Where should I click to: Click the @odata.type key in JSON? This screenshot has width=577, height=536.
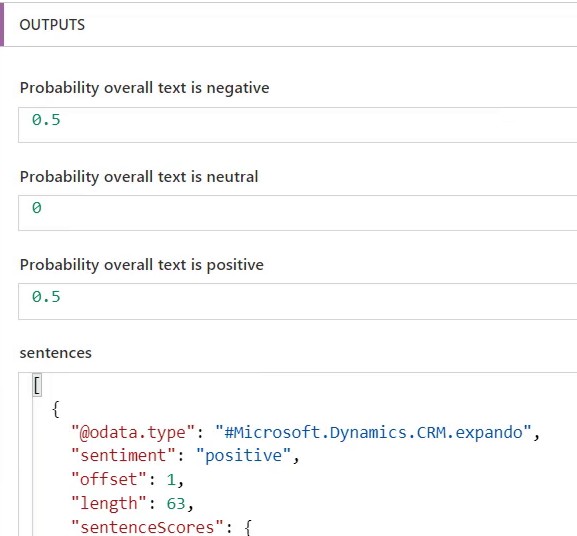point(133,432)
